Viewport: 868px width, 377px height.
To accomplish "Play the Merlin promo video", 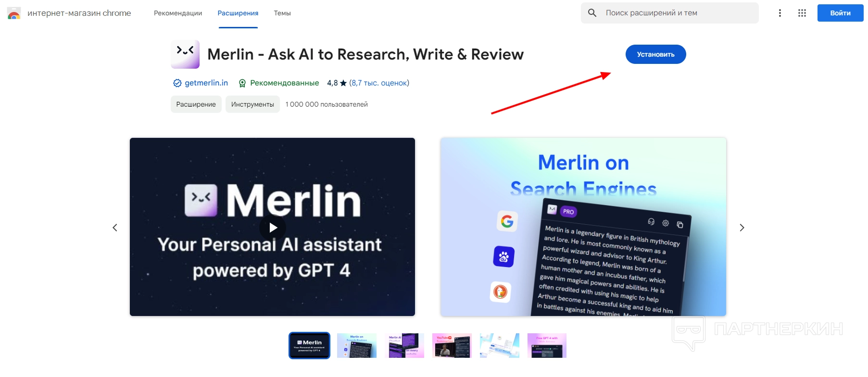I will (273, 227).
